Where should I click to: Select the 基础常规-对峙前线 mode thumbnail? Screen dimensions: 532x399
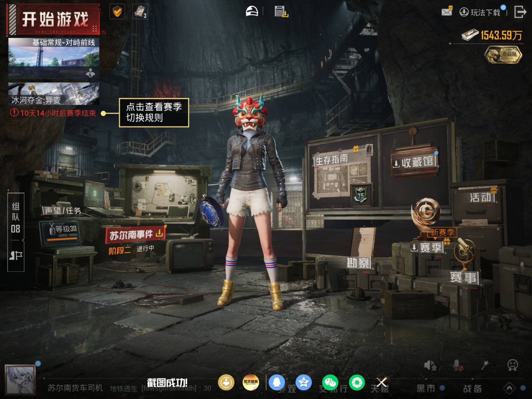pos(54,58)
